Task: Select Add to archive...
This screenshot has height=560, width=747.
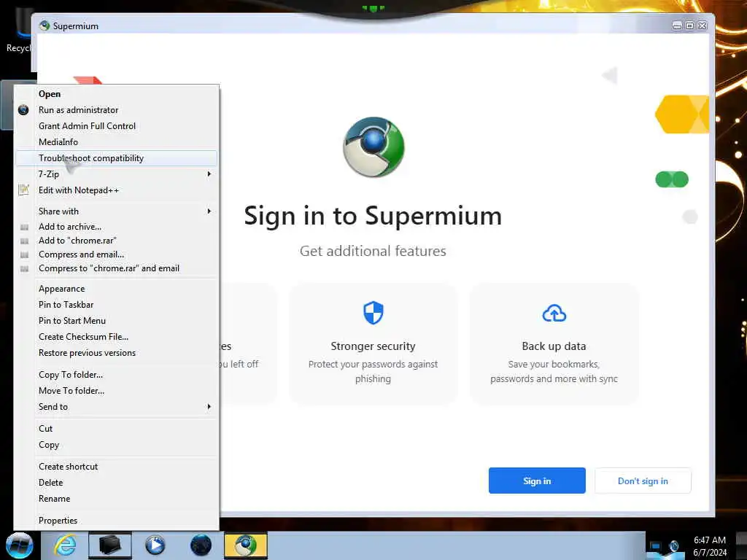Action: coord(116,227)
